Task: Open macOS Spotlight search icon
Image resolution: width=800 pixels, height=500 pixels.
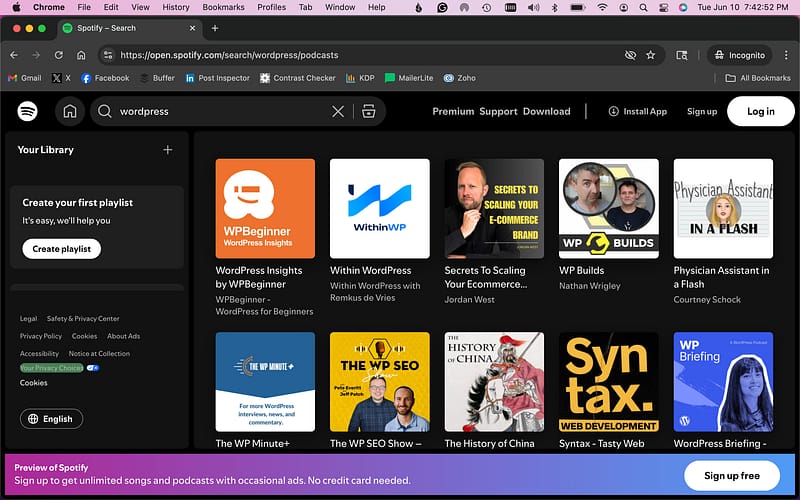Action: pos(643,7)
